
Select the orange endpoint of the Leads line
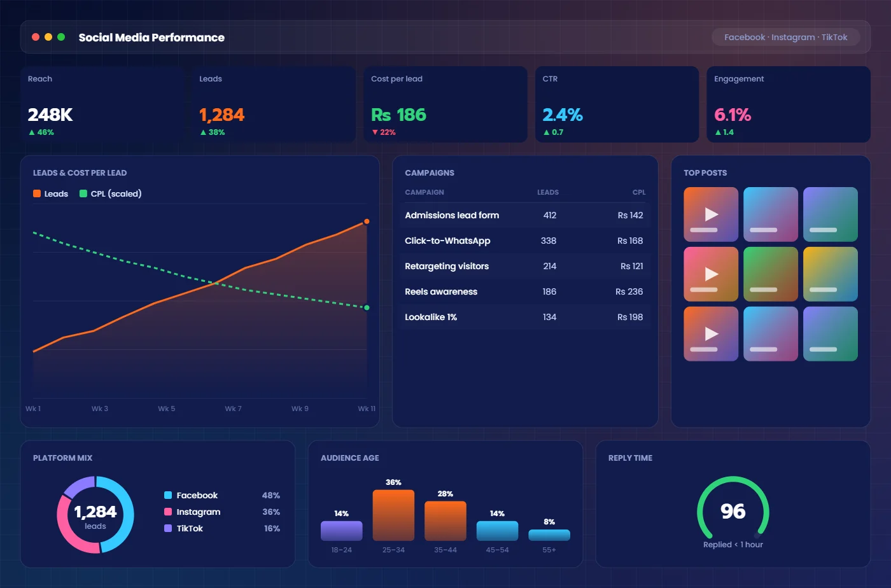(367, 221)
